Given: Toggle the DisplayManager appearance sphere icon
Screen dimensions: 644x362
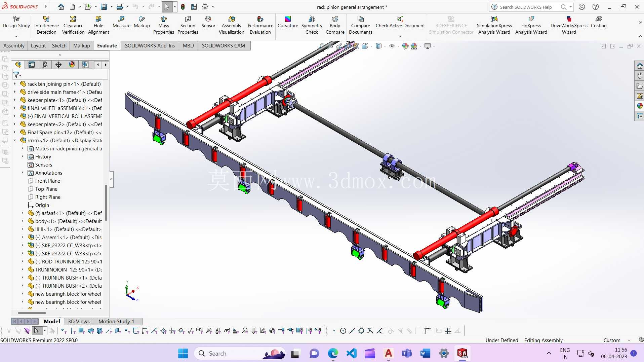Looking at the screenshot, I should coord(72,65).
